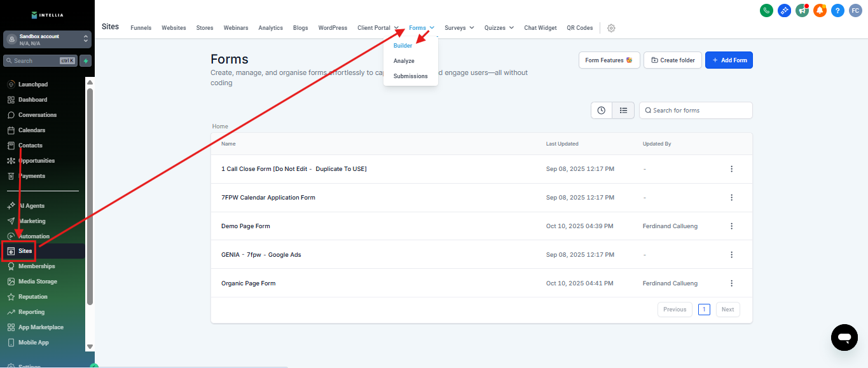
Task: Switch to recently updated clock view
Action: click(x=602, y=111)
